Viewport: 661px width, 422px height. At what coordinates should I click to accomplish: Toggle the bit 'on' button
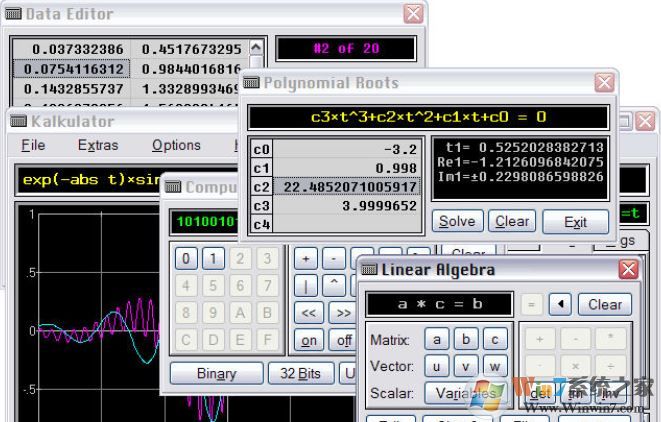coord(309,340)
